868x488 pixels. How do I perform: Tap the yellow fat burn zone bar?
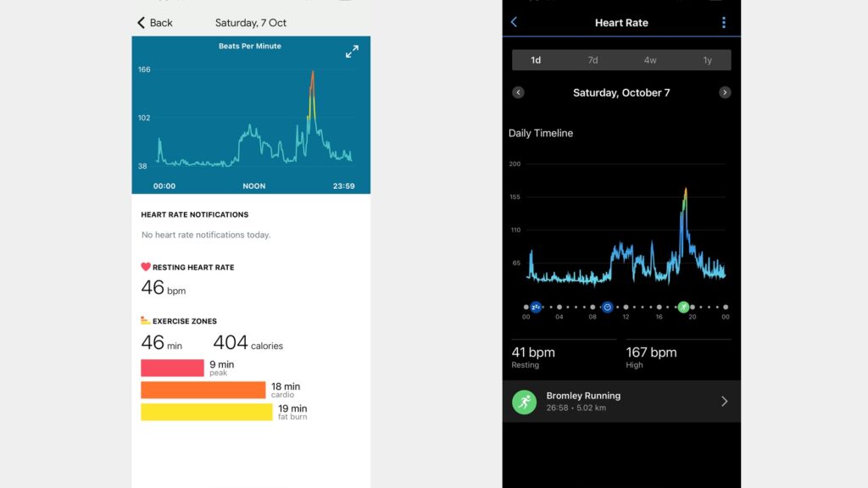(206, 412)
